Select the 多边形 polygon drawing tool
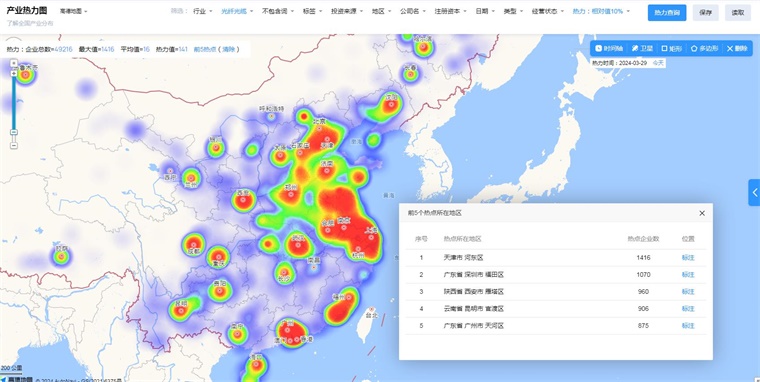Viewport: 760px width, 382px height. tap(704, 48)
